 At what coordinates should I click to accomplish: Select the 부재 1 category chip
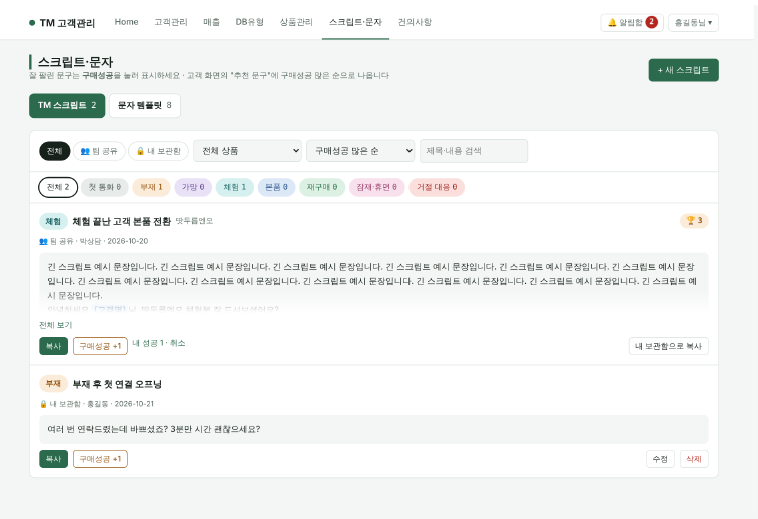pos(151,187)
